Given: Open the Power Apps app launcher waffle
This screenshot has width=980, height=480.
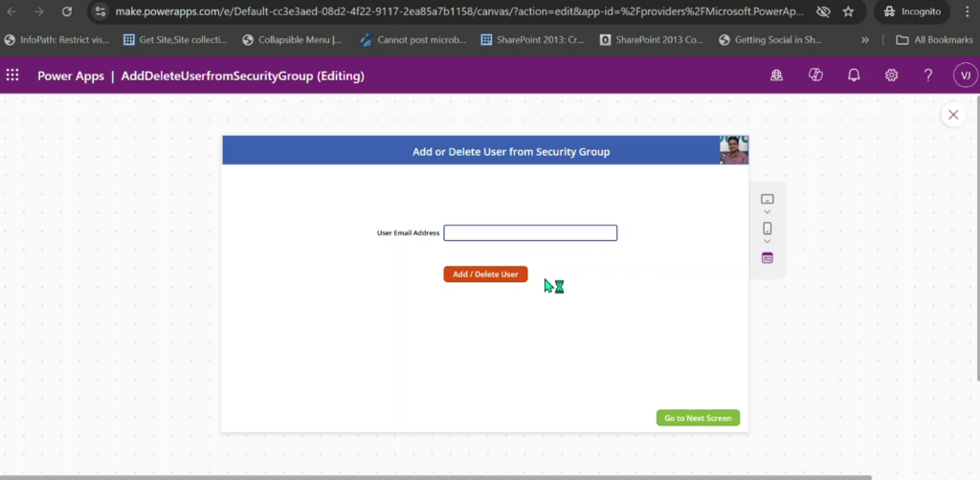Looking at the screenshot, I should 12,76.
